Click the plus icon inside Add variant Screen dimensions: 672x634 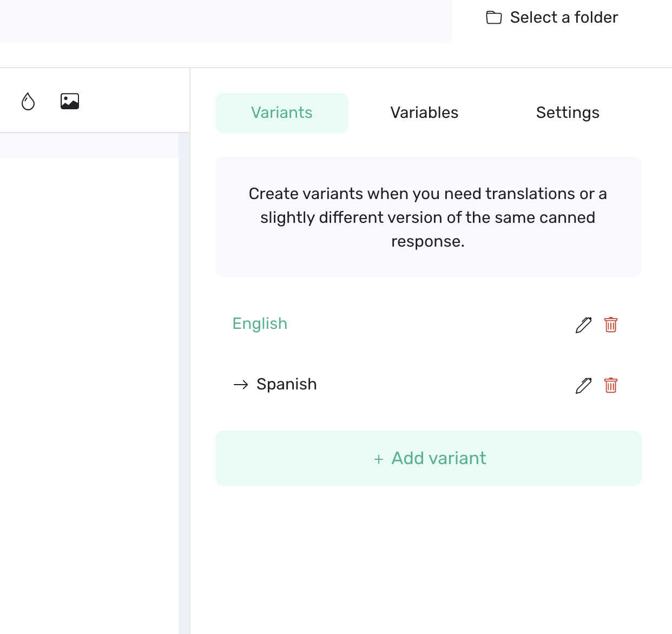pyautogui.click(x=378, y=459)
